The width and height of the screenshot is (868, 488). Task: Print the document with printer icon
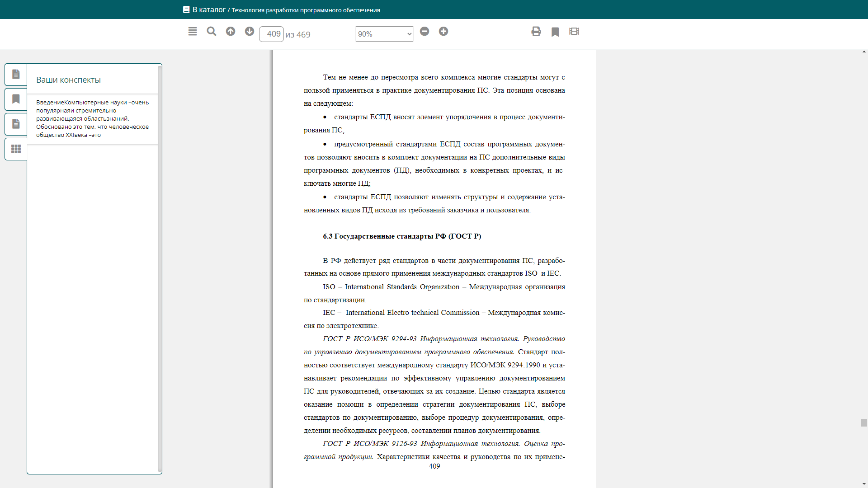(x=536, y=31)
